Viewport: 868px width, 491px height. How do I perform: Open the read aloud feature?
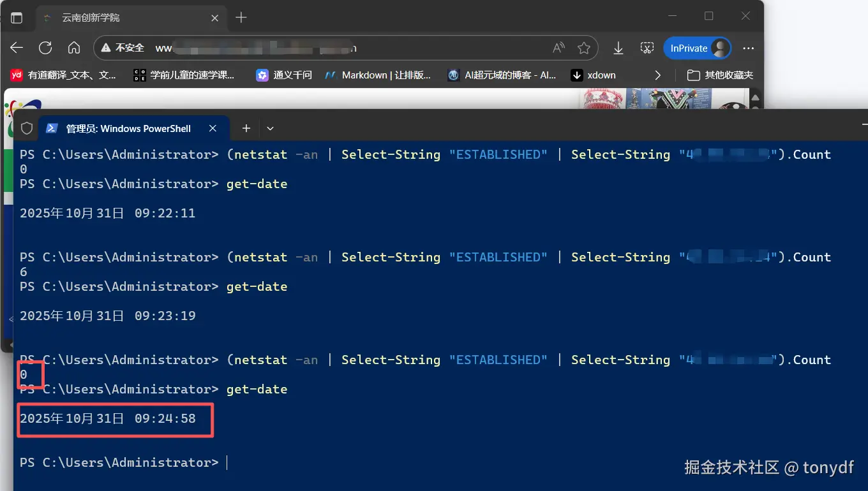tap(558, 48)
